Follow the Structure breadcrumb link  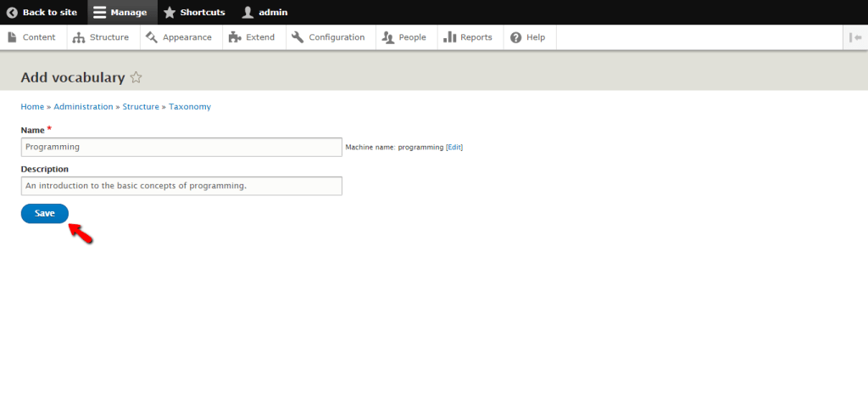coord(141,106)
